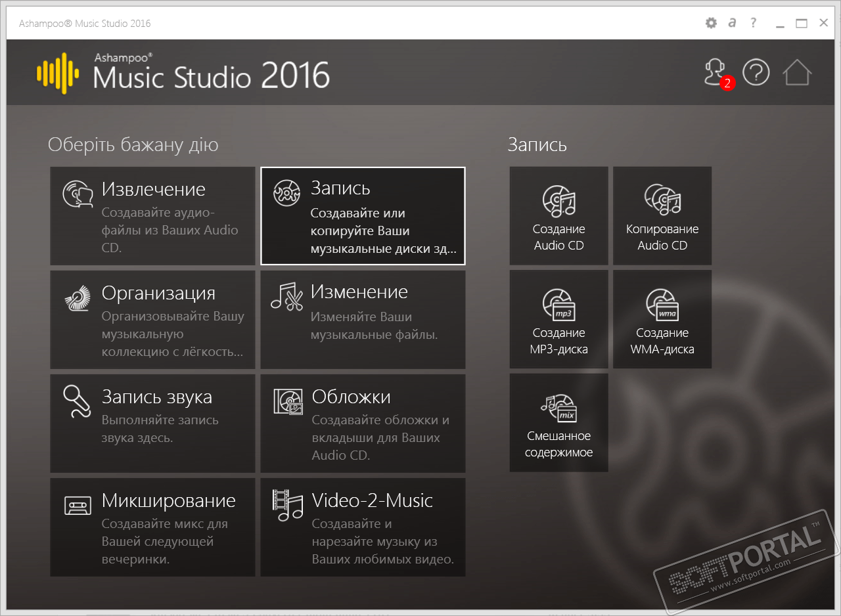Select the highlighted Запись tile
This screenshot has width=841, height=616.
[x=363, y=216]
